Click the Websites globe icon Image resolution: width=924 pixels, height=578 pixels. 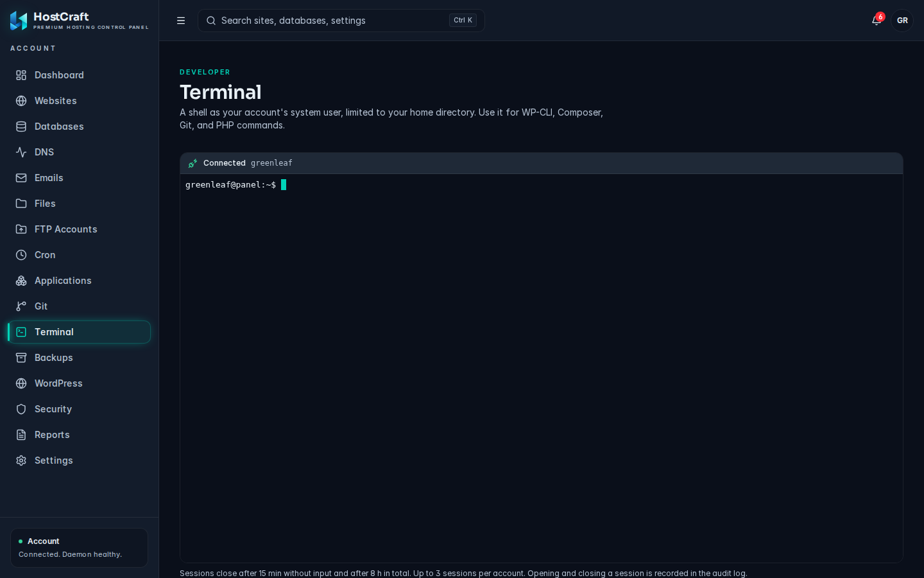coord(21,101)
